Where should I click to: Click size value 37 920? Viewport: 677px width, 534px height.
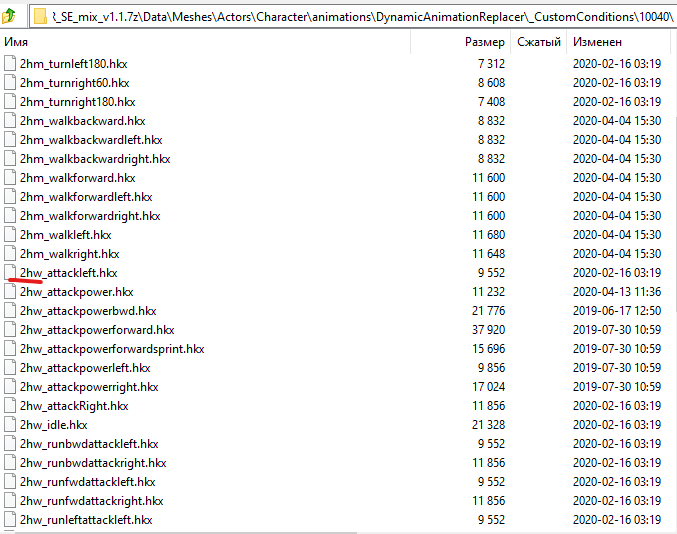(488, 330)
